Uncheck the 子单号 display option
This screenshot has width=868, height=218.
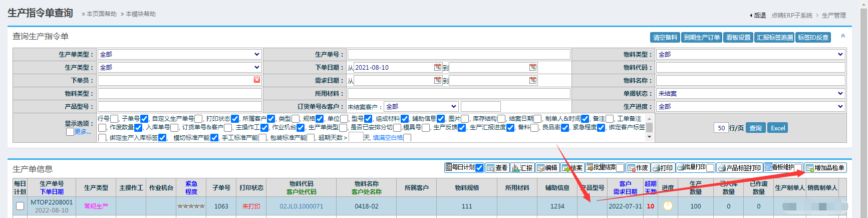coord(144,119)
